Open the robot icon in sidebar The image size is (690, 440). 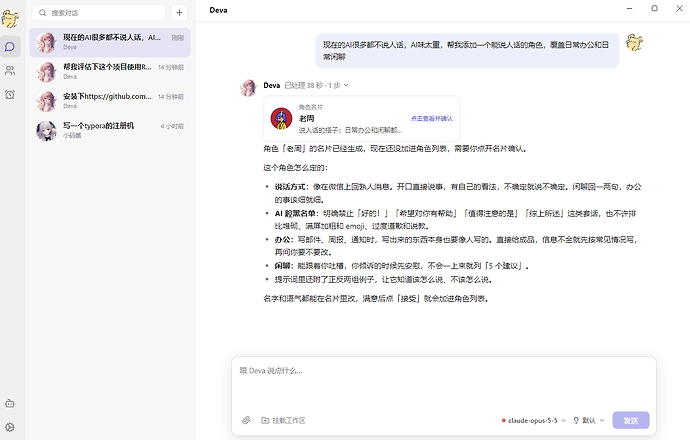pyautogui.click(x=10, y=403)
